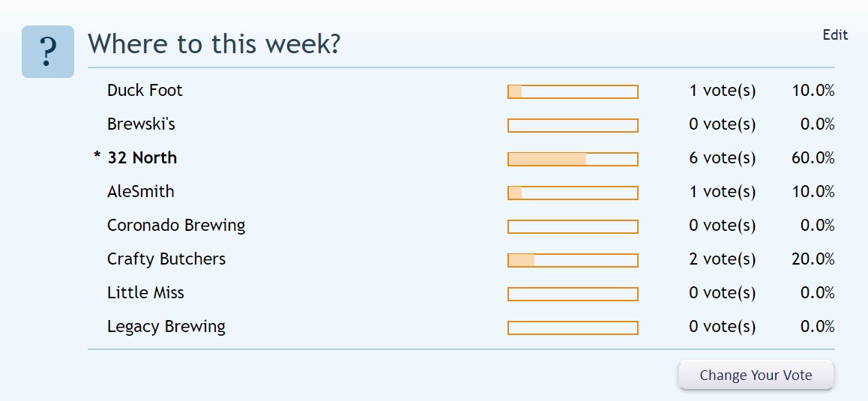Click the 32 North option label
The height and width of the screenshot is (401, 868).
click(142, 158)
